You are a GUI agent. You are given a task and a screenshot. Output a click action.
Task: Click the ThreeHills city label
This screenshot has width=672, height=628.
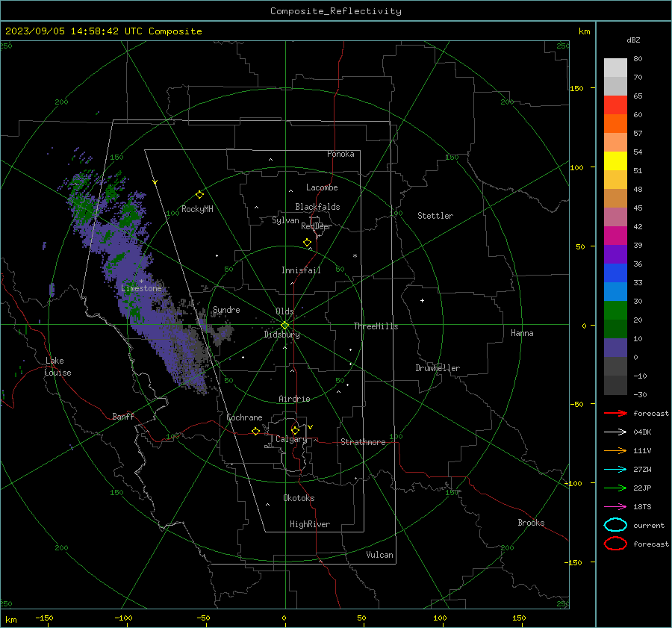[x=376, y=326]
